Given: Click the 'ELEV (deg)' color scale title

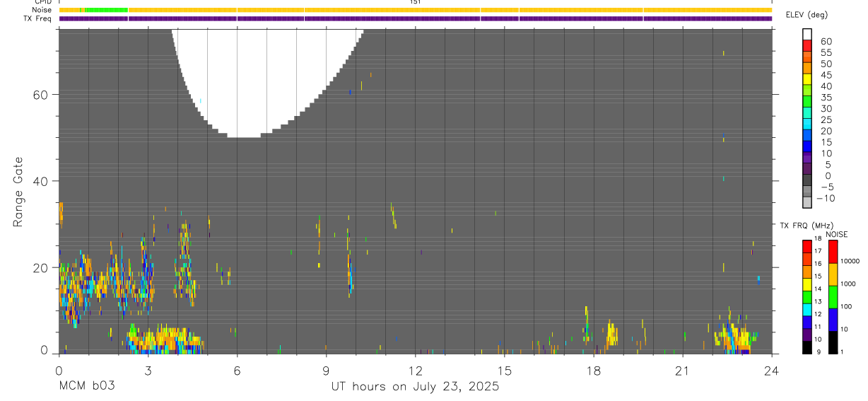Looking at the screenshot, I should click(x=807, y=14).
